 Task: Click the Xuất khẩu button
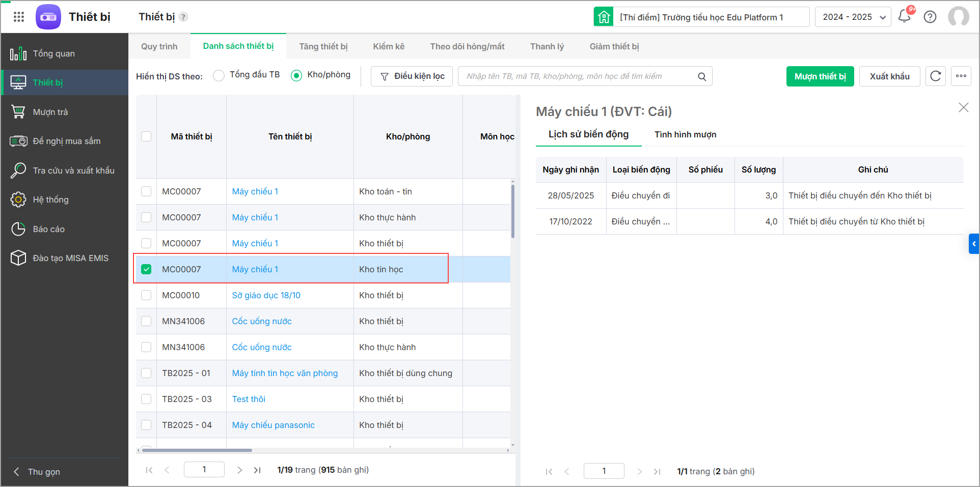[x=889, y=76]
